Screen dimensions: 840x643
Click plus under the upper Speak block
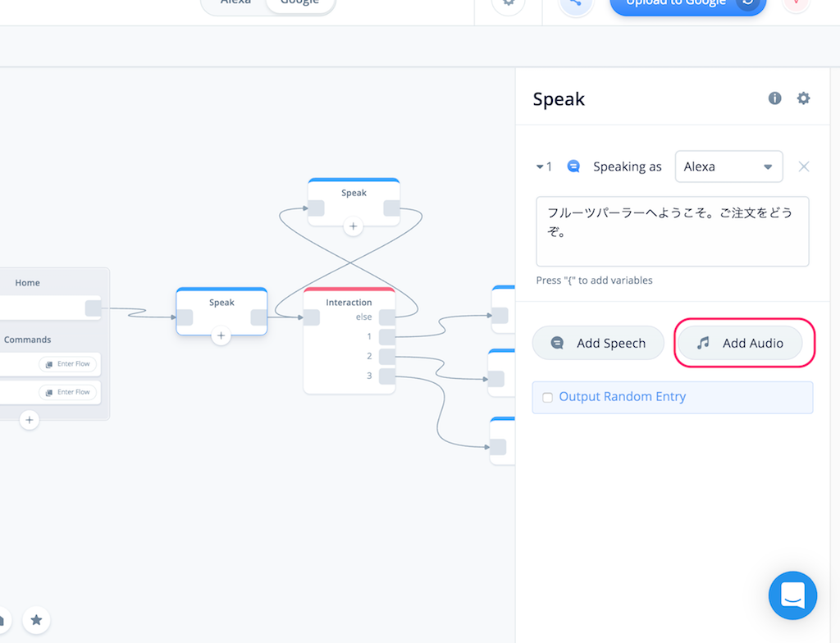[x=353, y=226]
